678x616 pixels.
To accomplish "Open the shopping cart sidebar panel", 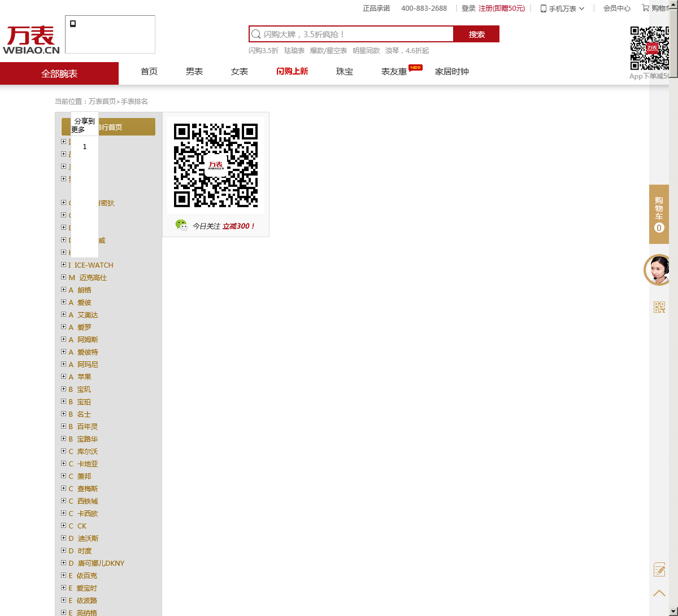I will 659,214.
